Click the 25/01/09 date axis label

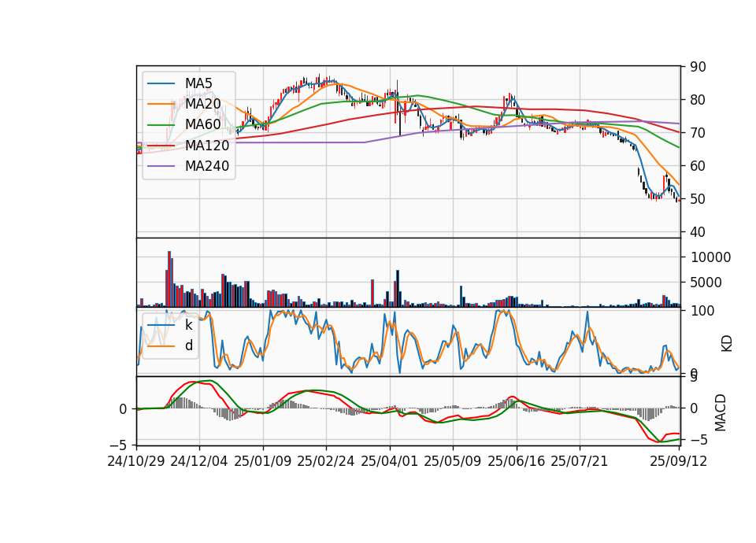[263, 462]
